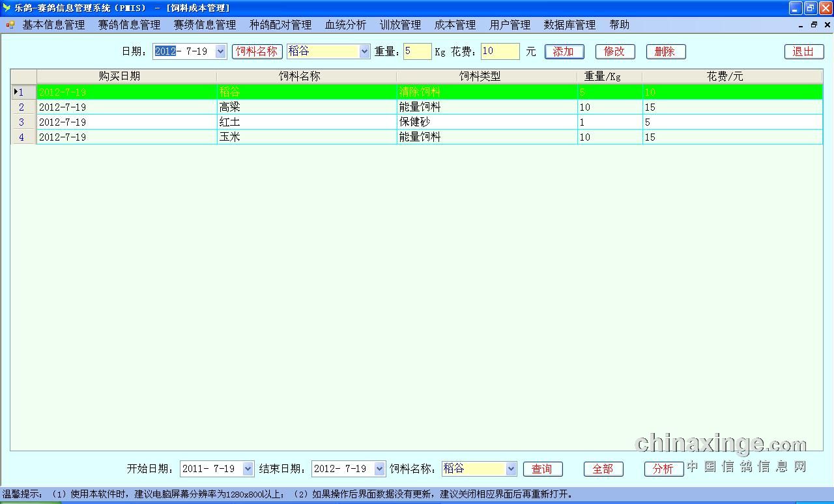Open 基本信息管理 menu

pyautogui.click(x=53, y=25)
